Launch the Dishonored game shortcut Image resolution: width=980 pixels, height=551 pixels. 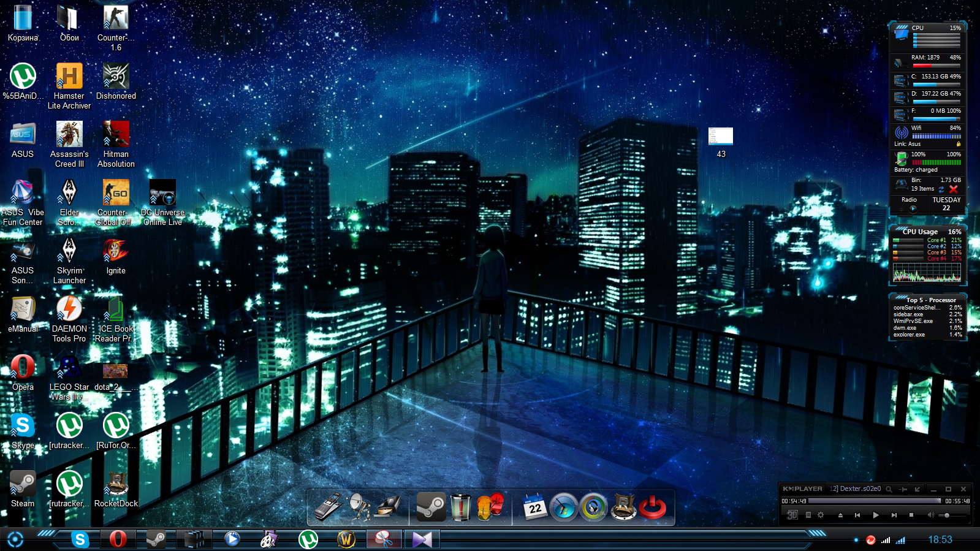tap(116, 82)
